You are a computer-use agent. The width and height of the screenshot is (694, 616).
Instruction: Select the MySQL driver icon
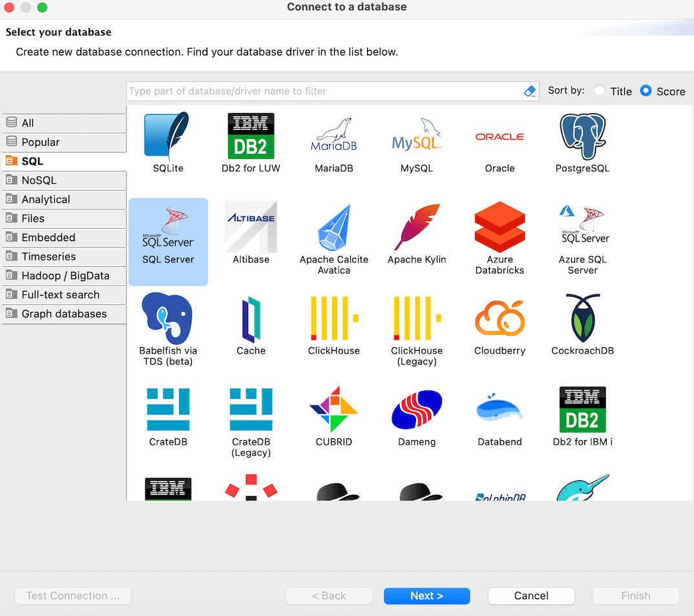pos(417,137)
